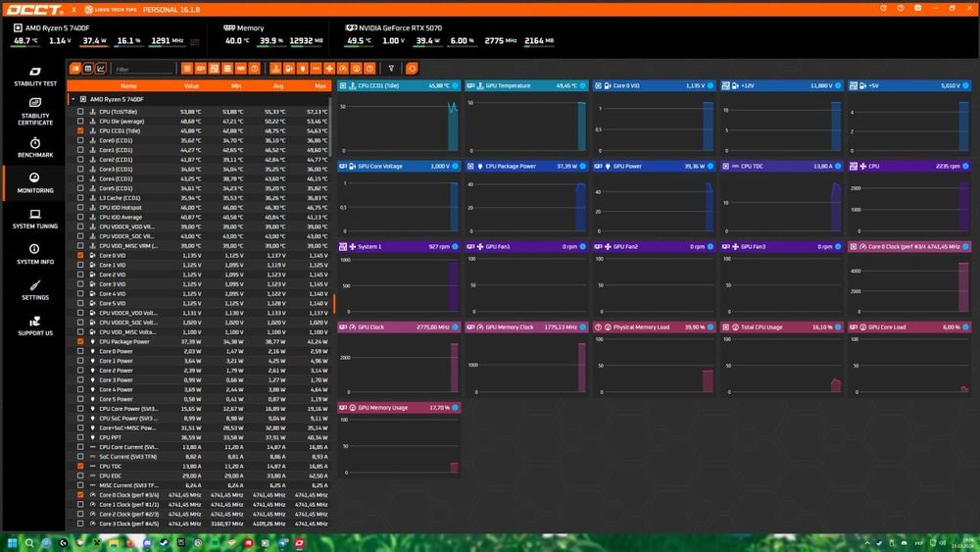Click the Support Us sidebar item
Screen dimensions: 980x552
coord(35,326)
